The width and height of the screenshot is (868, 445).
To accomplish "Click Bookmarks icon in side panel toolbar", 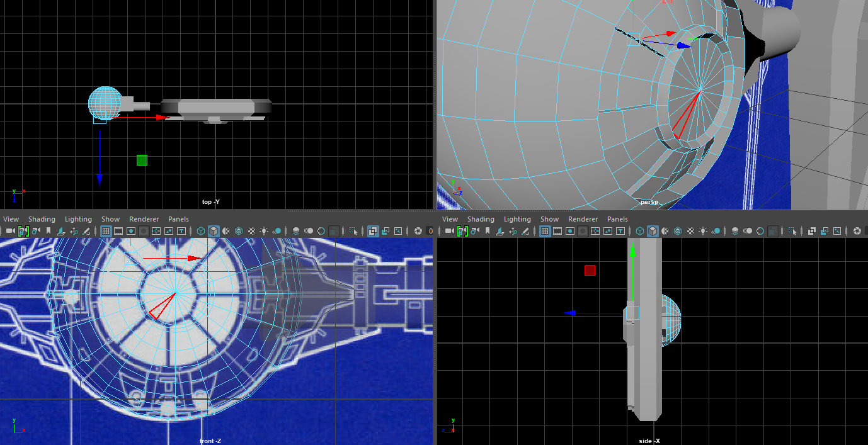I will tap(488, 231).
